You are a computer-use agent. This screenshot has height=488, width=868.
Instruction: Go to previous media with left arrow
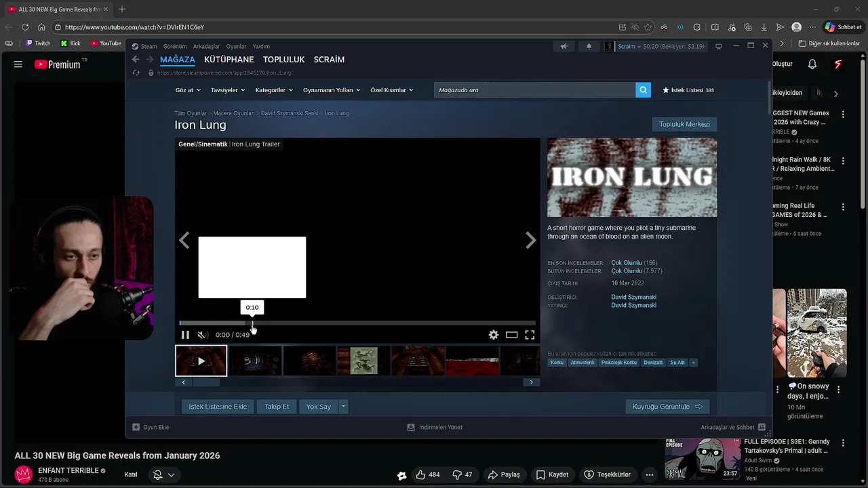184,240
